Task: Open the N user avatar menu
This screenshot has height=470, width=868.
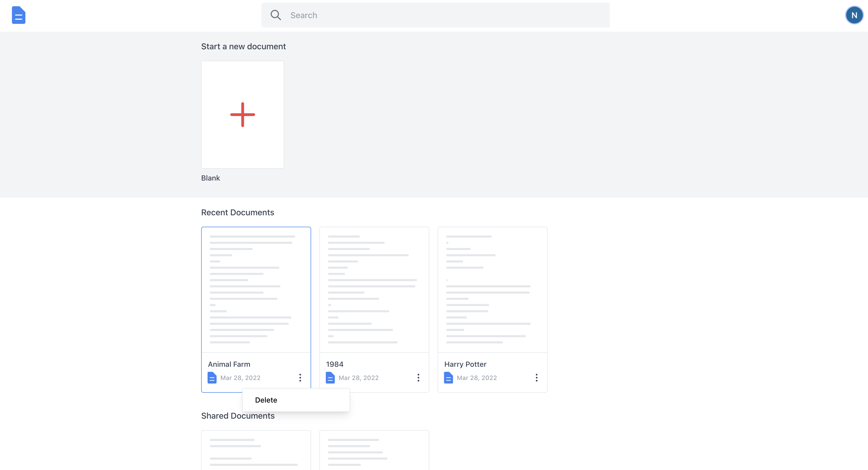Action: click(x=854, y=15)
